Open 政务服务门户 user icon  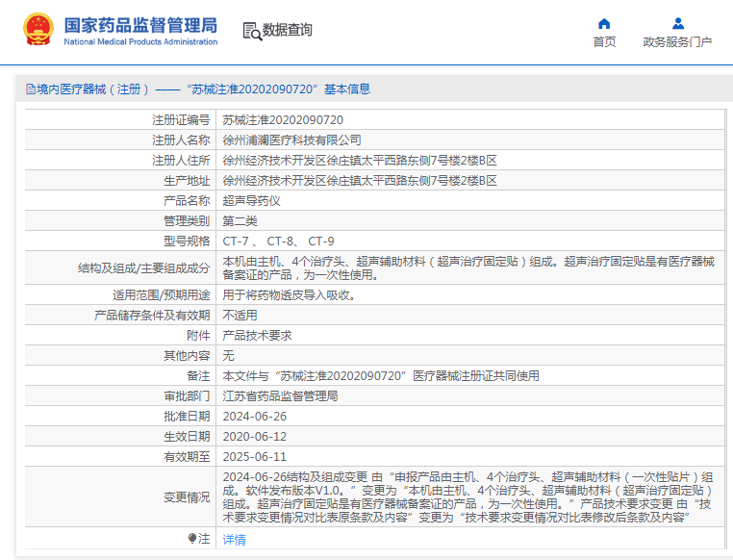click(678, 23)
